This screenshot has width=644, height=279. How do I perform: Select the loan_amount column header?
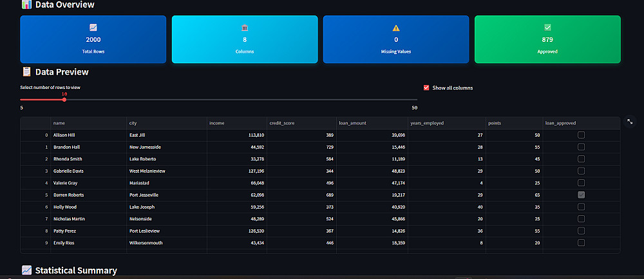click(372, 123)
